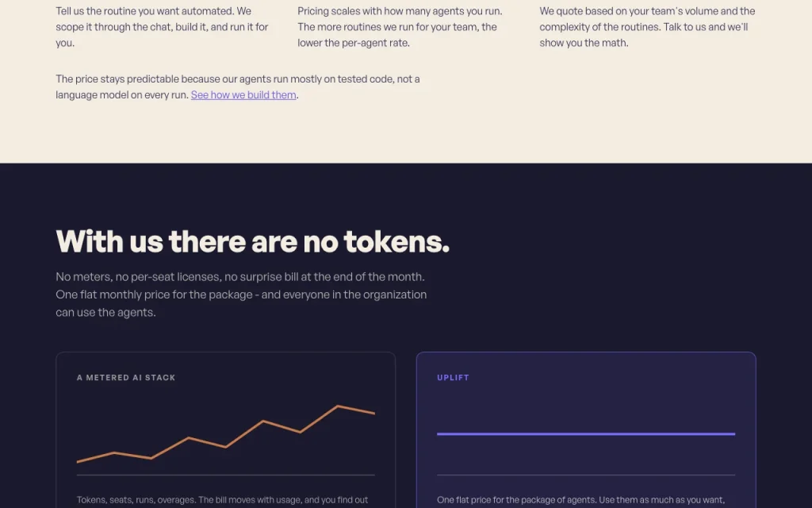The image size is (812, 508).
Task: Click the metered AI stack card
Action: 226,430
